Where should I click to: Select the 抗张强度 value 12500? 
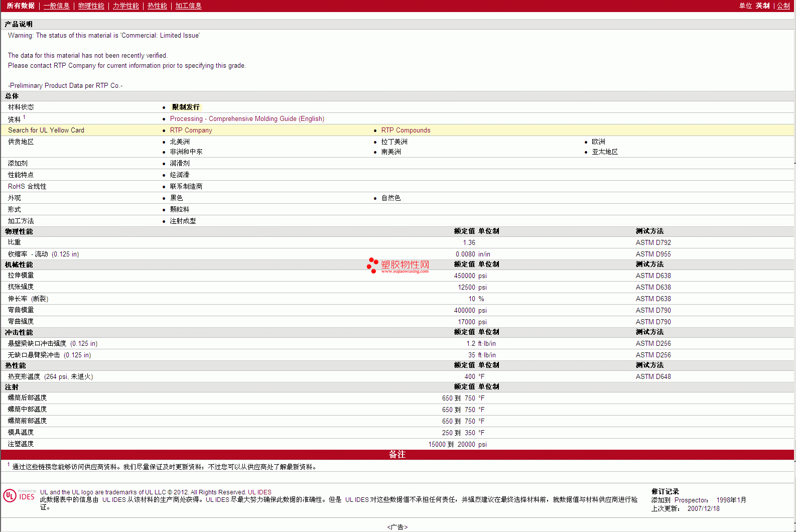click(466, 287)
